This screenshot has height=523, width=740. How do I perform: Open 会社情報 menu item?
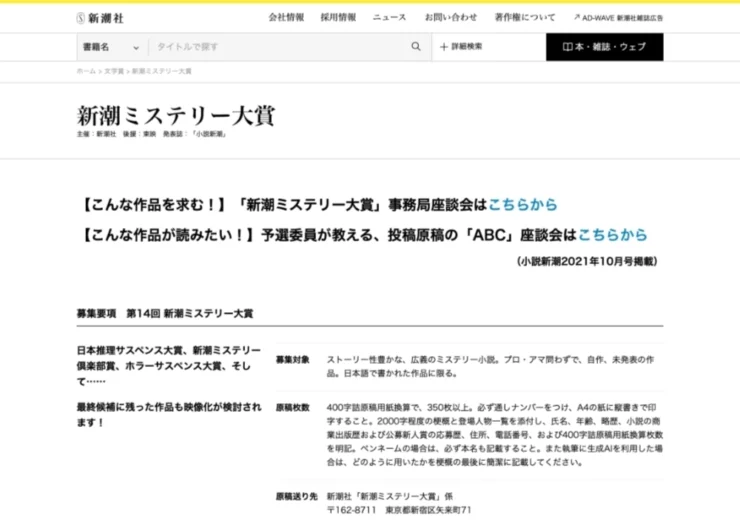coord(286,17)
